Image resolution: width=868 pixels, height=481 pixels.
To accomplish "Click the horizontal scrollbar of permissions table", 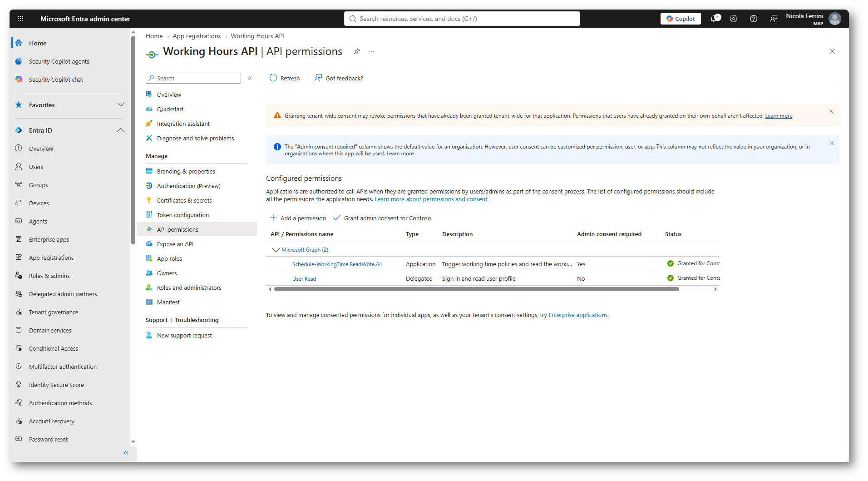I will coord(476,289).
